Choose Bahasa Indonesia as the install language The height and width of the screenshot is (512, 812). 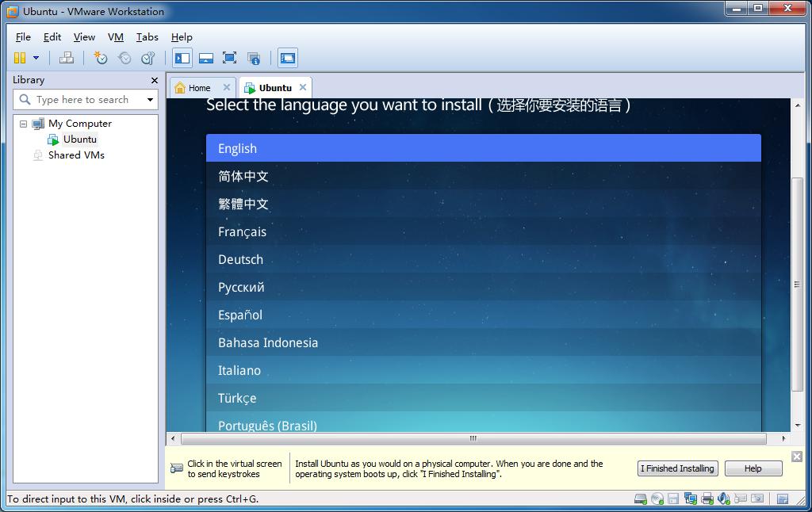484,342
